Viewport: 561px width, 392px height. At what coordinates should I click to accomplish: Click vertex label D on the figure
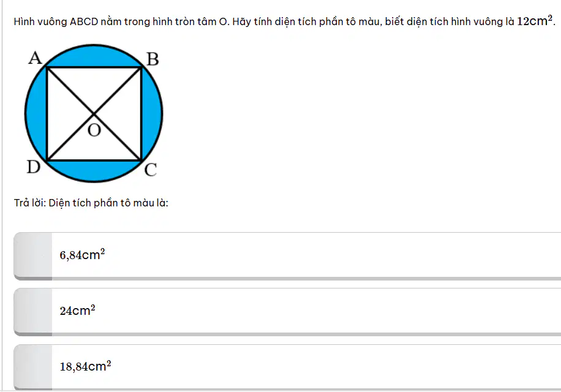pos(34,167)
